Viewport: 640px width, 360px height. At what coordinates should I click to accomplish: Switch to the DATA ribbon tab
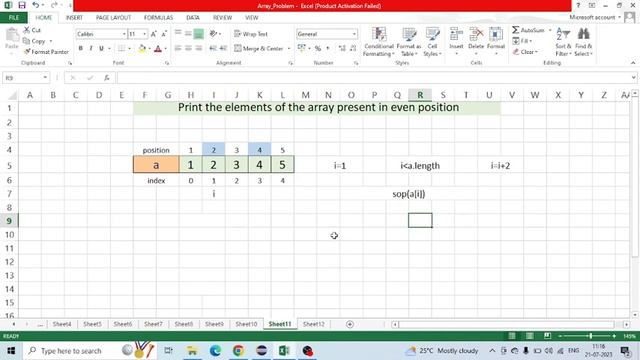click(x=193, y=18)
